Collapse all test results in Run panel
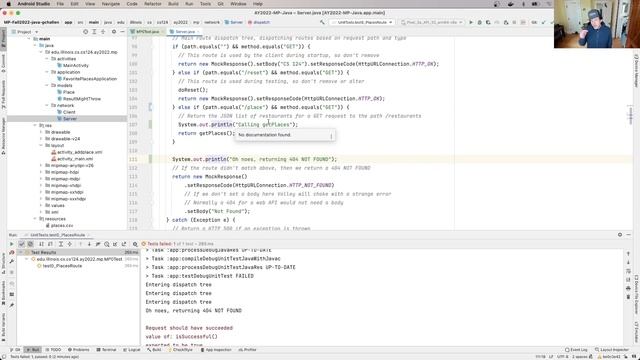The width and height of the screenshot is (640, 360). 69,244
